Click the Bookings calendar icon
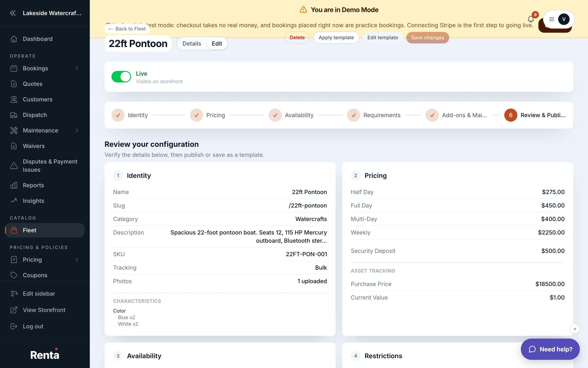 14,68
